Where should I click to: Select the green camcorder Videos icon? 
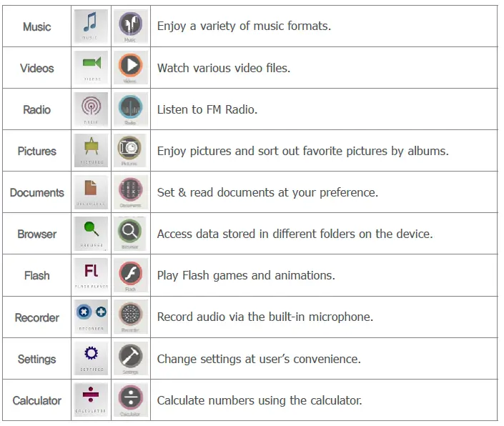91,68
